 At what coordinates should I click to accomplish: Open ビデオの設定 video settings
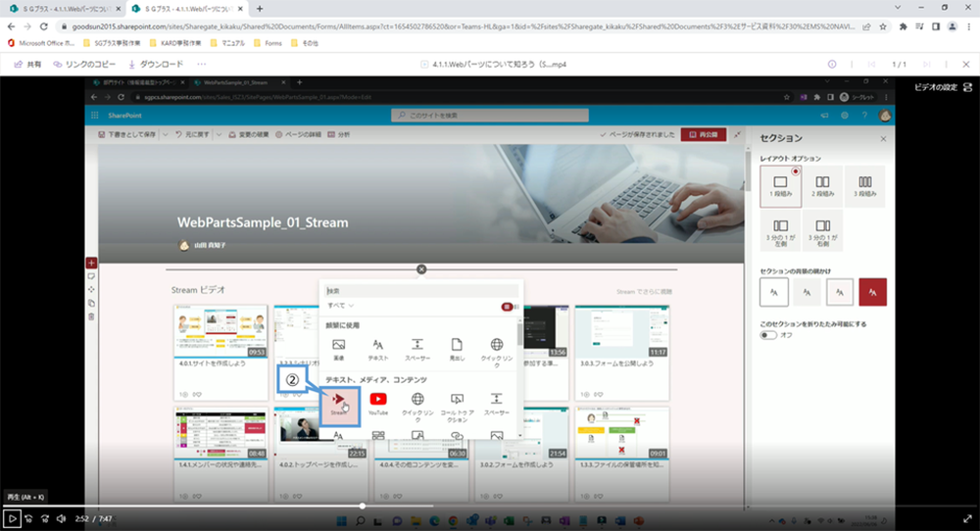(943, 87)
